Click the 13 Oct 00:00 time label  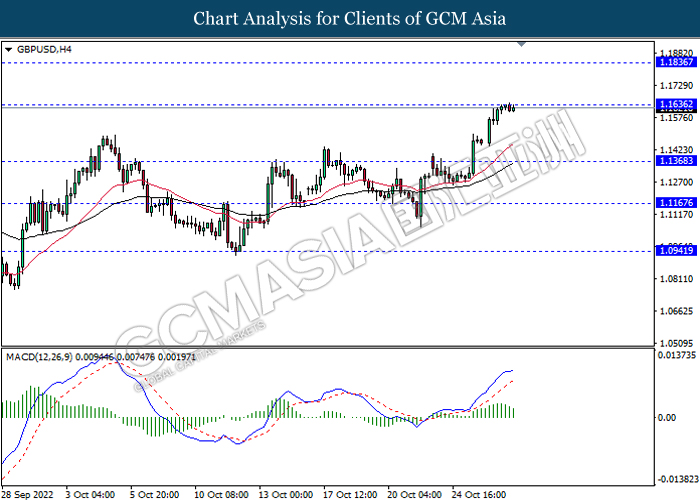(x=286, y=495)
